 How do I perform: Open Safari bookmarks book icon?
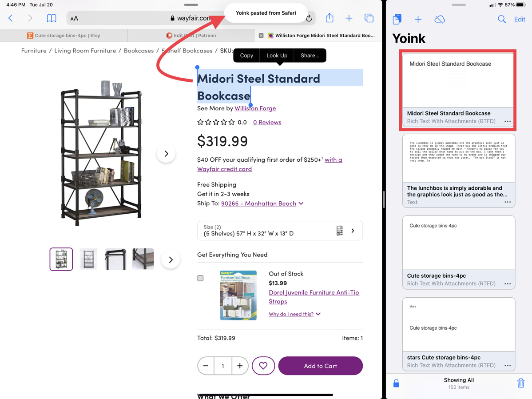click(52, 18)
